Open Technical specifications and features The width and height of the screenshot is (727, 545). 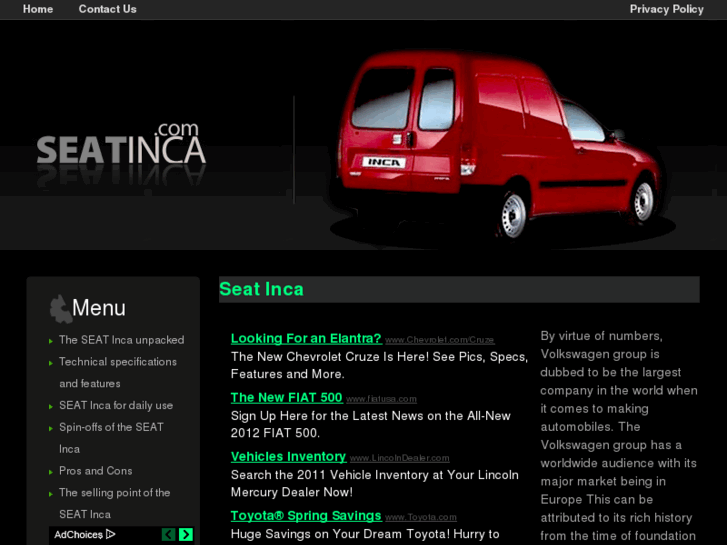pyautogui.click(x=118, y=372)
